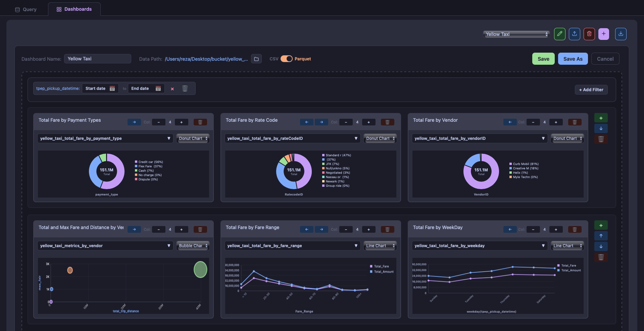Delete the tpep_pickup_datetime filter trash icon
Viewport: 644px width, 331px height.
coord(185,89)
